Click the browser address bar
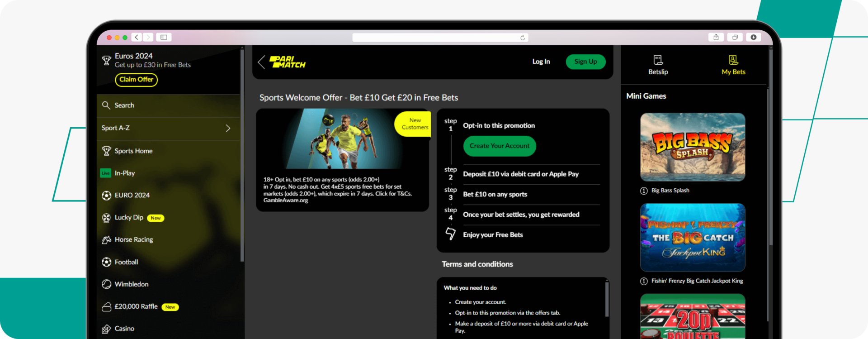 pyautogui.click(x=440, y=38)
